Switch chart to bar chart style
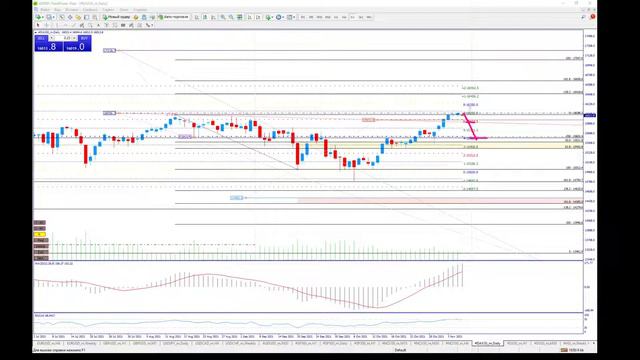This screenshot has width=640, height=360. [x=196, y=17]
